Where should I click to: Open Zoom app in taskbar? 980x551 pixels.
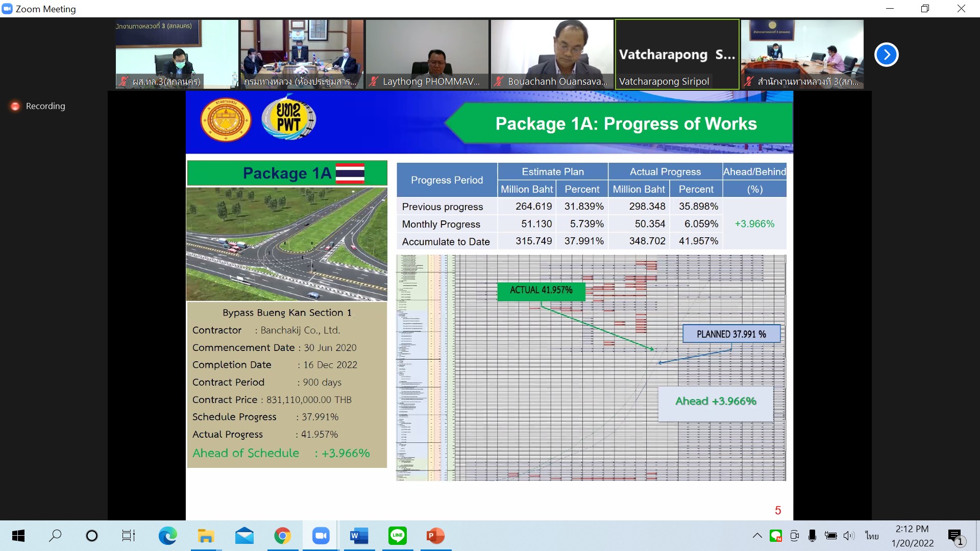321,536
